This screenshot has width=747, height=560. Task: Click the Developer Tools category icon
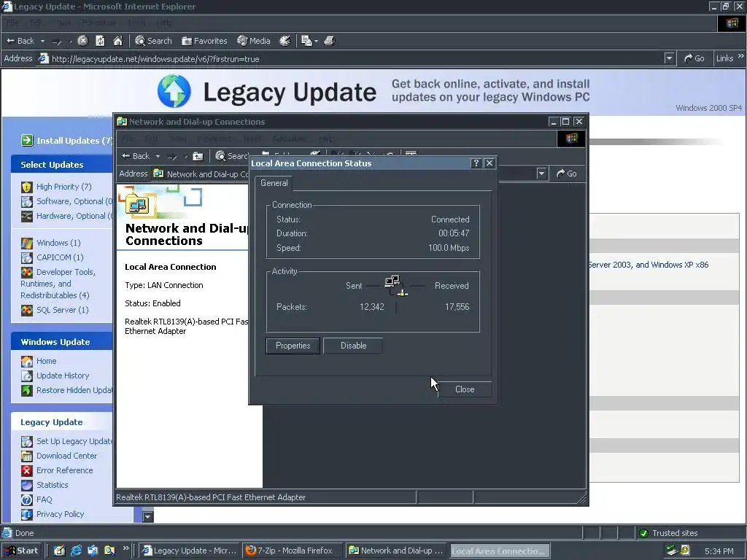(27, 273)
